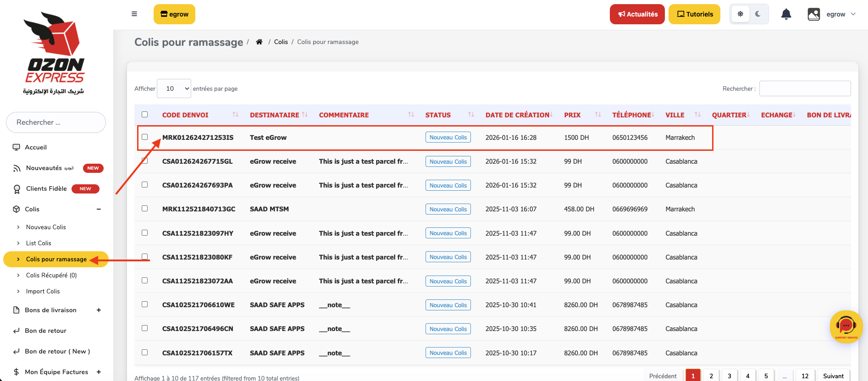Expand the egrow user account menu
868x381 pixels.
(832, 14)
